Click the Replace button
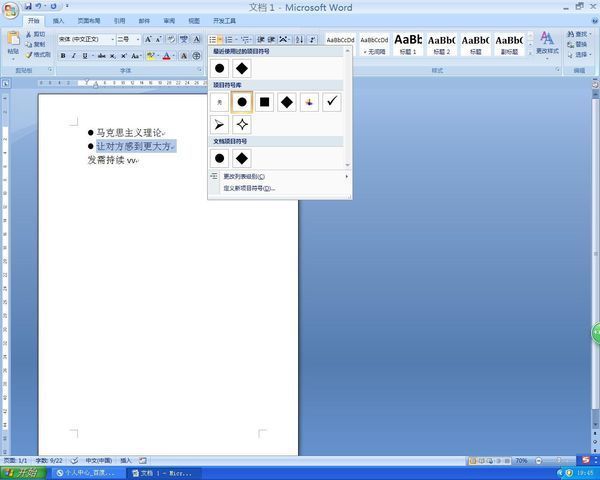The width and height of the screenshot is (600, 480). [577, 44]
